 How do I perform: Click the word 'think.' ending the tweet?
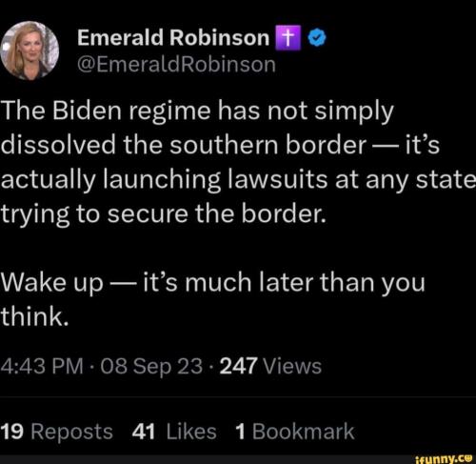coord(34,316)
